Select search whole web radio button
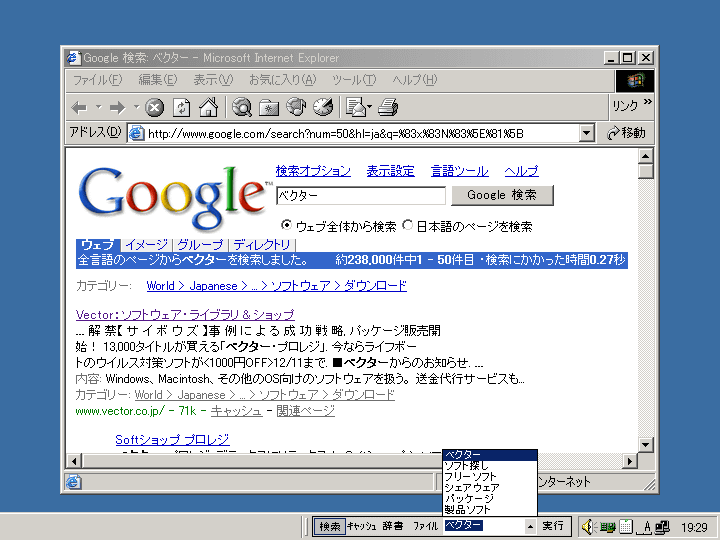Image resolution: width=720 pixels, height=540 pixels. pos(286,225)
